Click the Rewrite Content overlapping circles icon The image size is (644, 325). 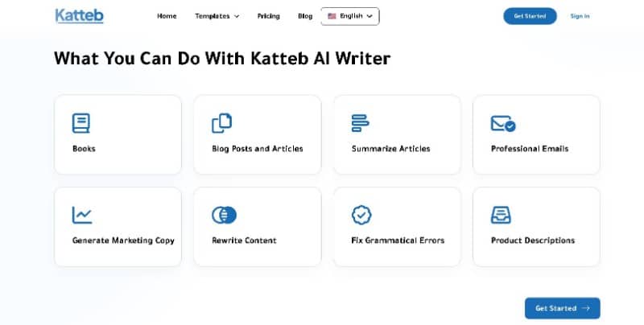pyautogui.click(x=225, y=215)
